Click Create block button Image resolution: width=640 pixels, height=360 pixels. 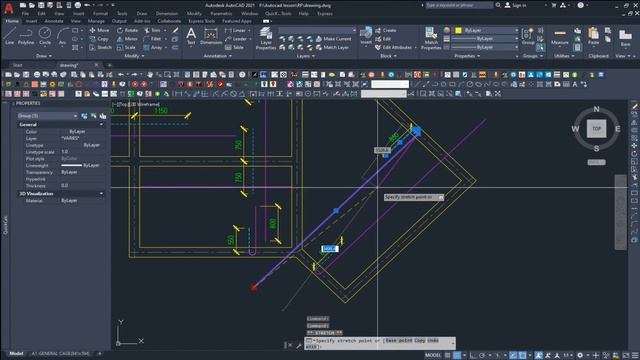pyautogui.click(x=386, y=30)
